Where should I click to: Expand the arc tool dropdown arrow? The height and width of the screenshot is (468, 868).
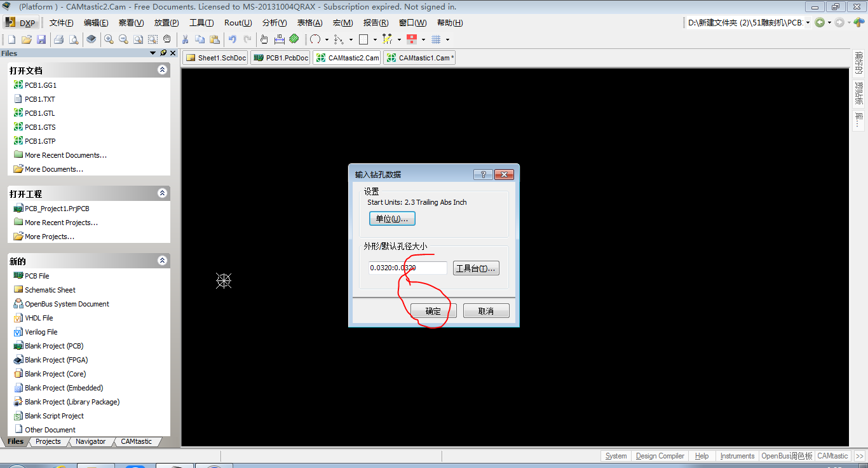pyautogui.click(x=327, y=39)
